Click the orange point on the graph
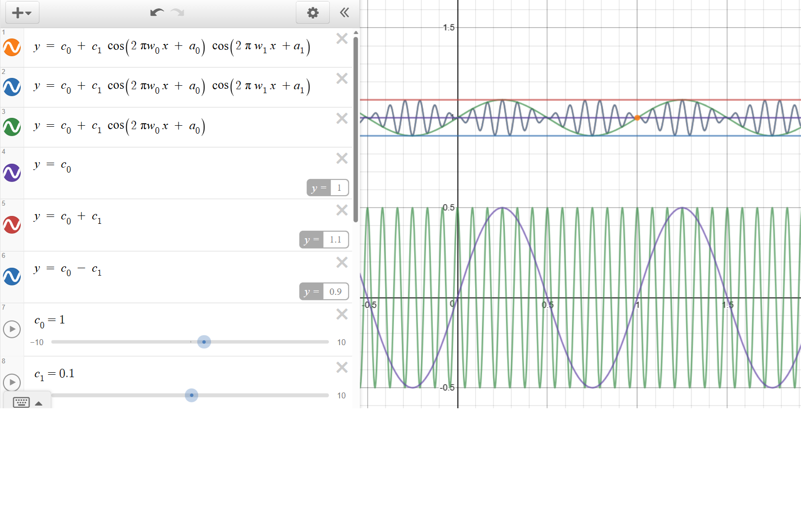This screenshot has height=532, width=801. pos(637,118)
